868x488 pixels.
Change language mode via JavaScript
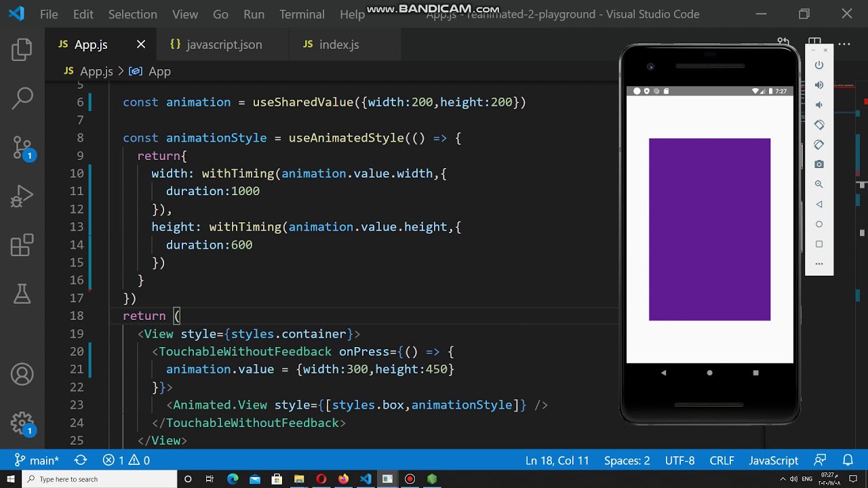click(x=774, y=460)
